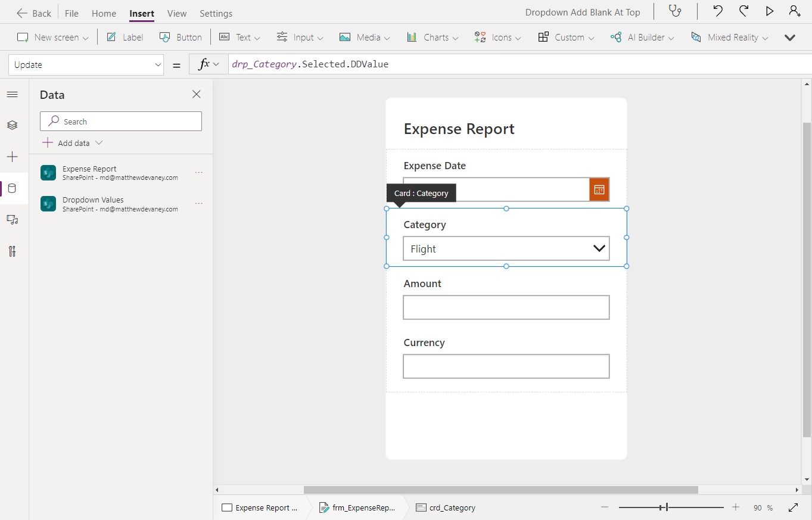
Task: Open the Update property dropdown
Action: pyautogui.click(x=157, y=64)
